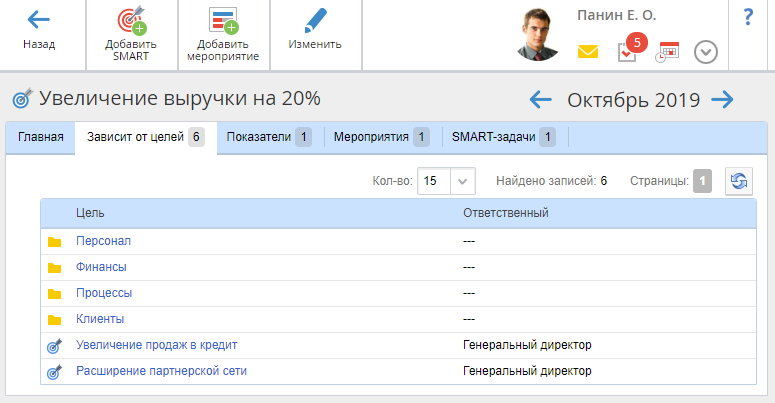Image resolution: width=775 pixels, height=403 pixels.
Task: Switch to the Главная tab
Action: pyautogui.click(x=40, y=137)
